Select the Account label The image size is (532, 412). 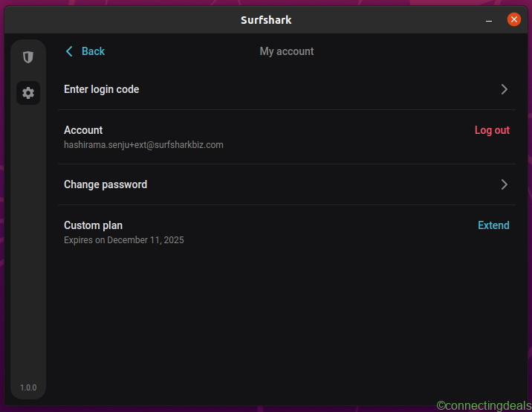[83, 130]
